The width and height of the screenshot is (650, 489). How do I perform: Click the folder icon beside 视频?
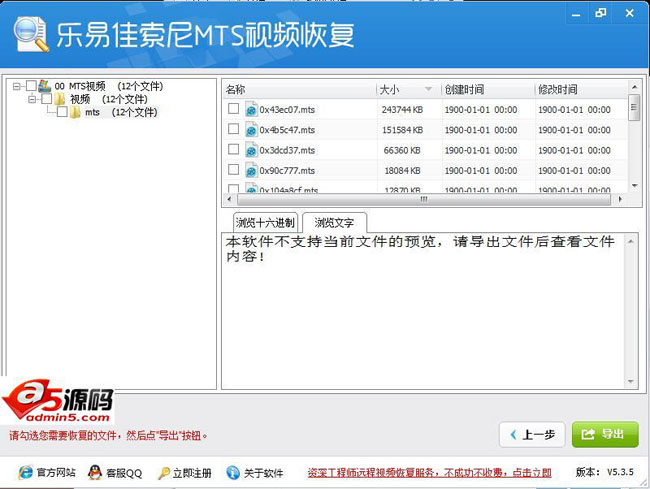pyautogui.click(x=60, y=99)
